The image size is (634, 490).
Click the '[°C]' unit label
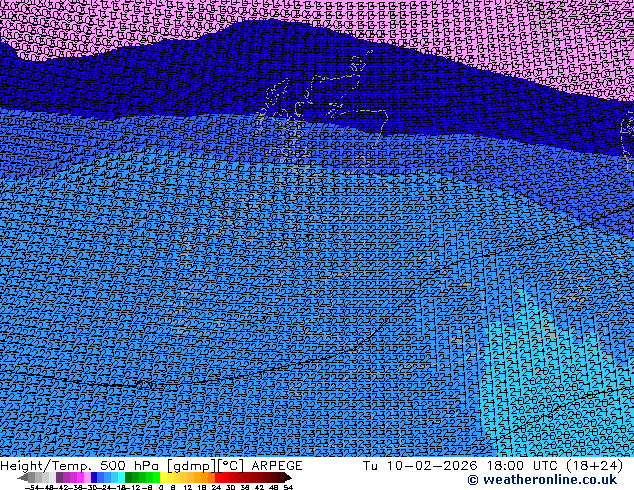(231, 466)
